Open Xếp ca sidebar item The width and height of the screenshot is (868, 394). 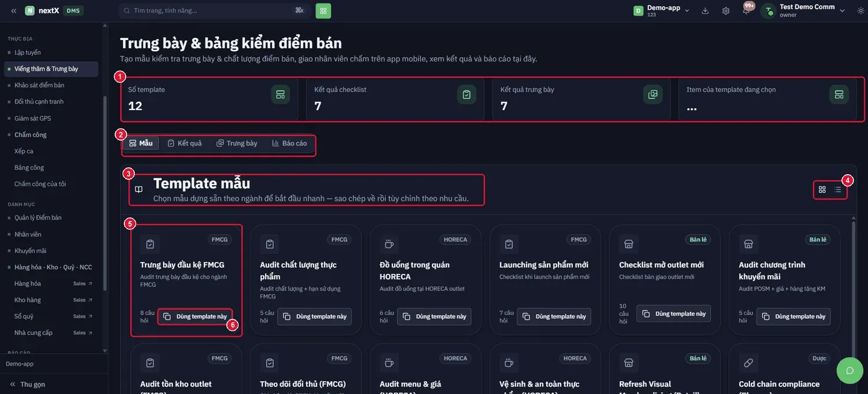pyautogui.click(x=52, y=151)
